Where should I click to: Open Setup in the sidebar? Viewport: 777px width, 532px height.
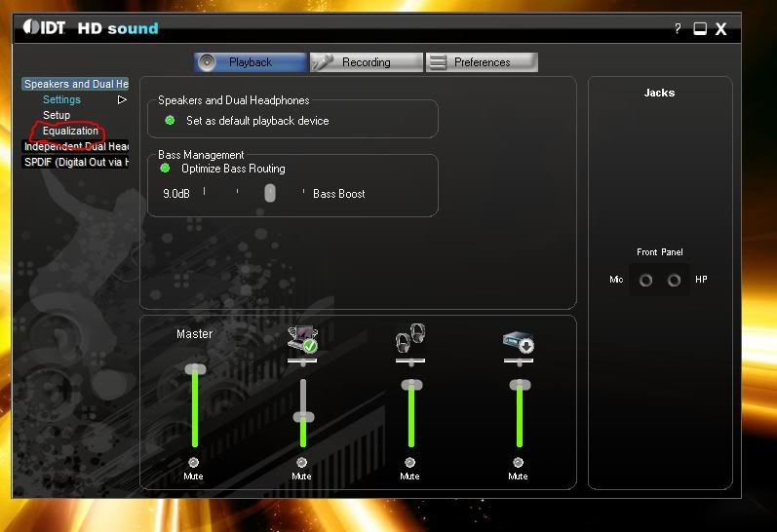[57, 115]
